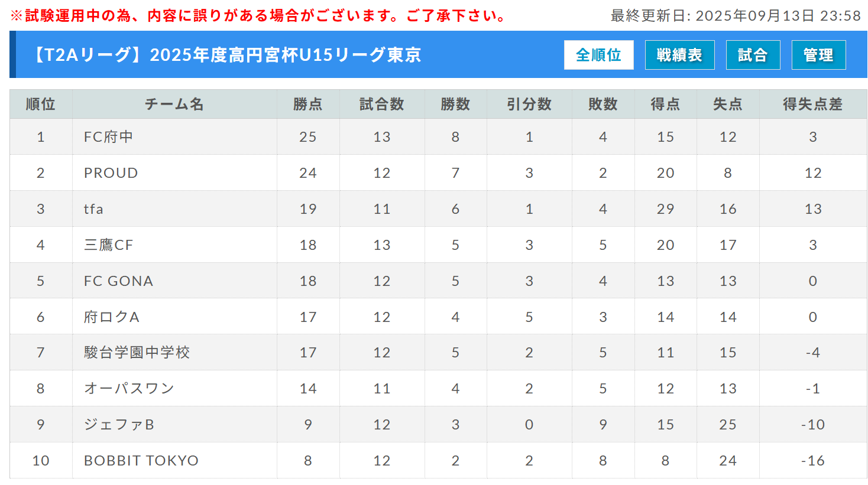Select FC GONA in the table

tap(118, 281)
